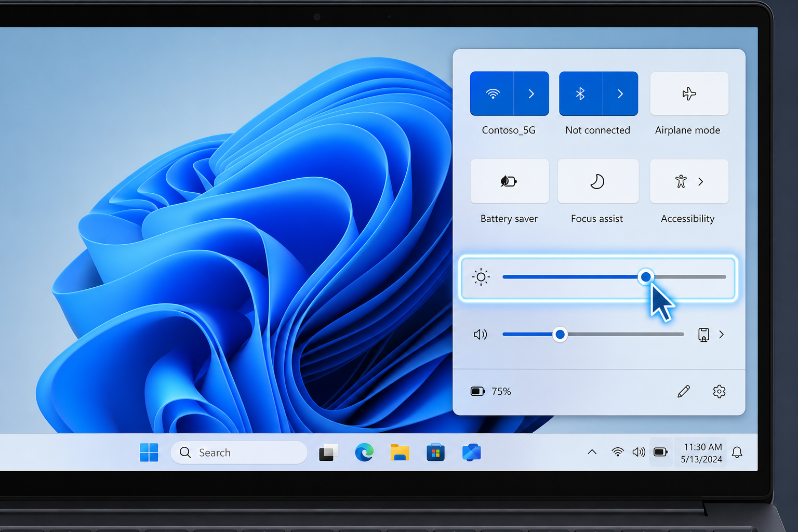Open Bluetooth devices chevron

pos(620,94)
